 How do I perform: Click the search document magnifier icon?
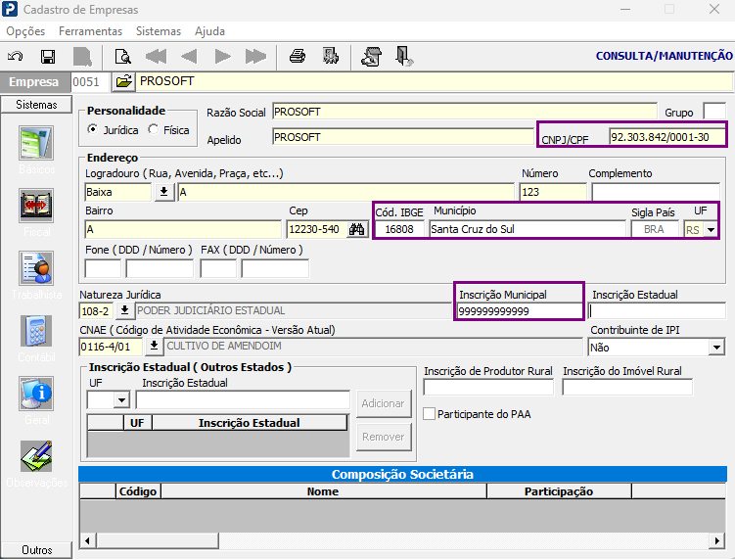pyautogui.click(x=122, y=57)
